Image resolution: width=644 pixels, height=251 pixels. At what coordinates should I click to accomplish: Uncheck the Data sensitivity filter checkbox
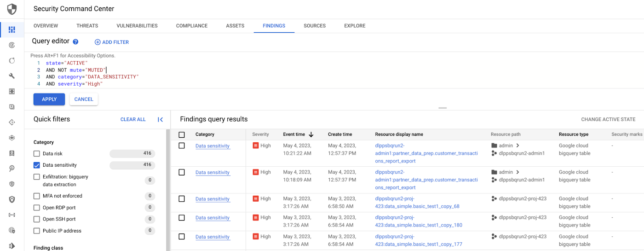[x=37, y=165]
